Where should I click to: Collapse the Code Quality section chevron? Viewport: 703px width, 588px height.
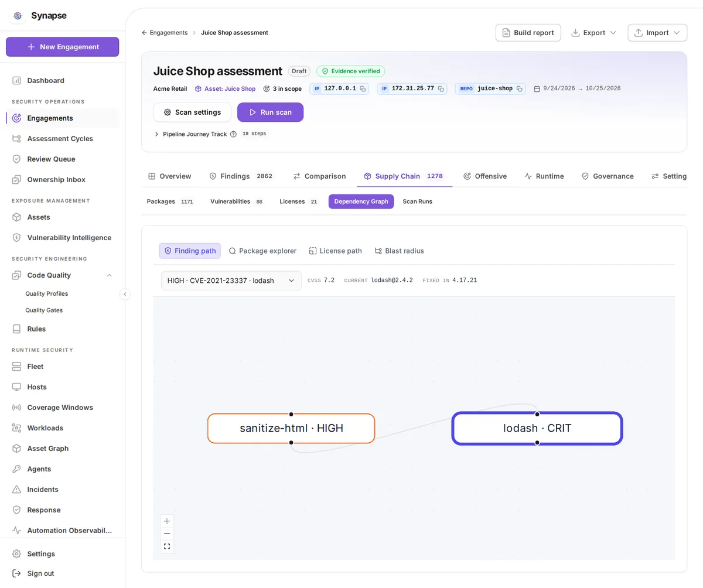[x=109, y=275]
